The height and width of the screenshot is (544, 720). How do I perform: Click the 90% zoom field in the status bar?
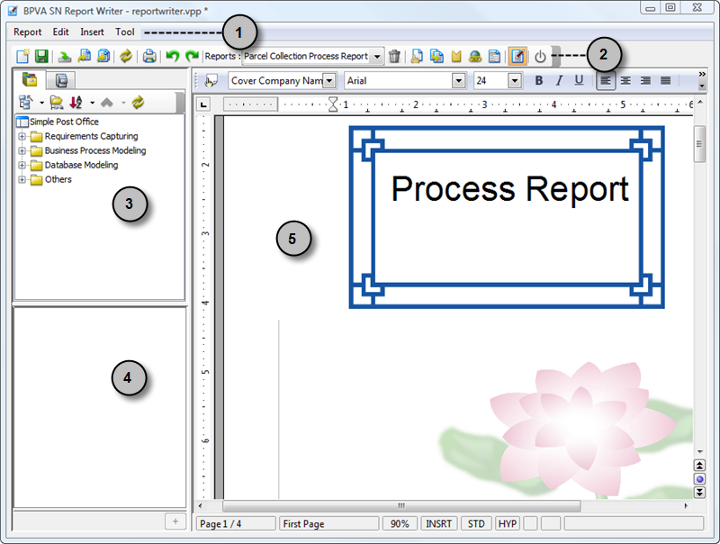pos(399,524)
